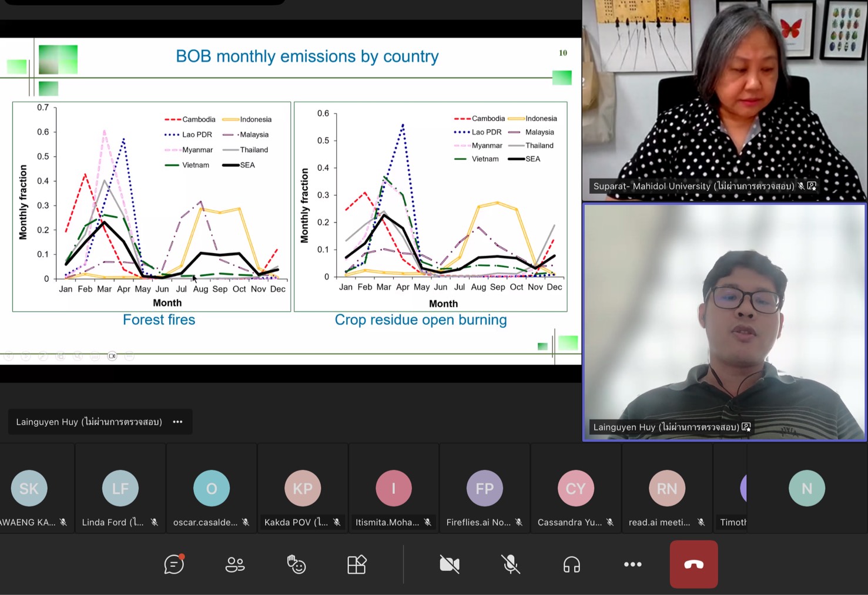Select Linda Ford participant tile

[x=120, y=488]
